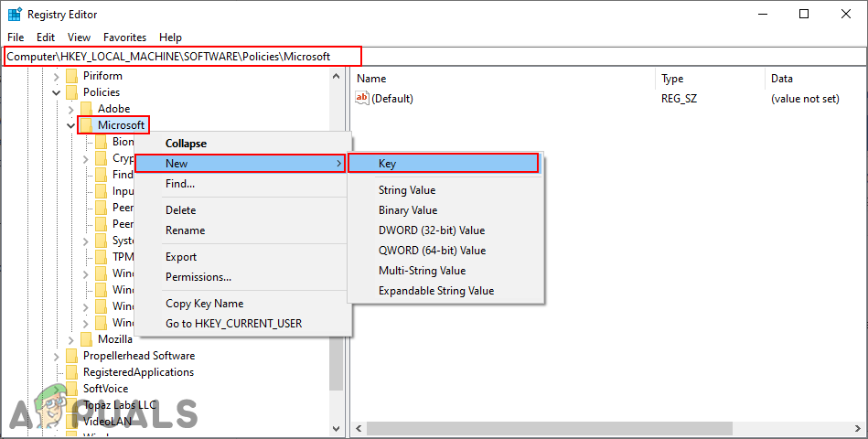Click the Piriform folder icon
868x439 pixels.
[71, 76]
